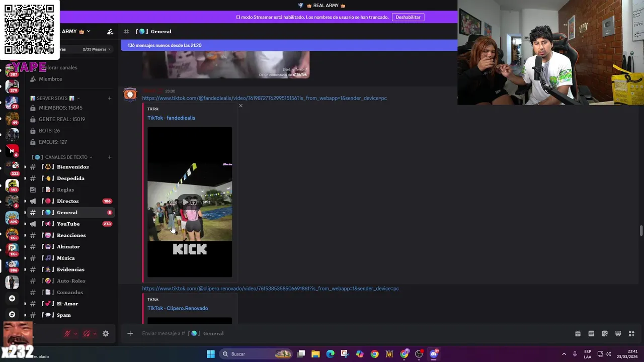Image resolution: width=644 pixels, height=362 pixels.
Task: Open File Explorer from taskbar
Action: point(315,354)
